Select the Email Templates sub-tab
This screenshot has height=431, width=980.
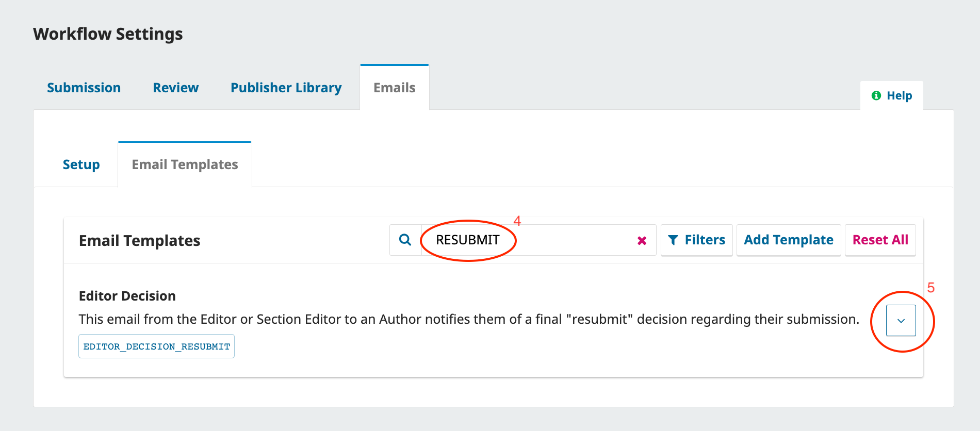185,164
